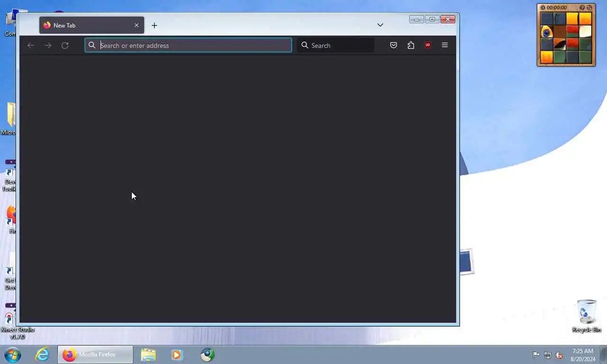Select the New Tab tab
Screen dimensions: 607x364
pyautogui.click(x=92, y=25)
